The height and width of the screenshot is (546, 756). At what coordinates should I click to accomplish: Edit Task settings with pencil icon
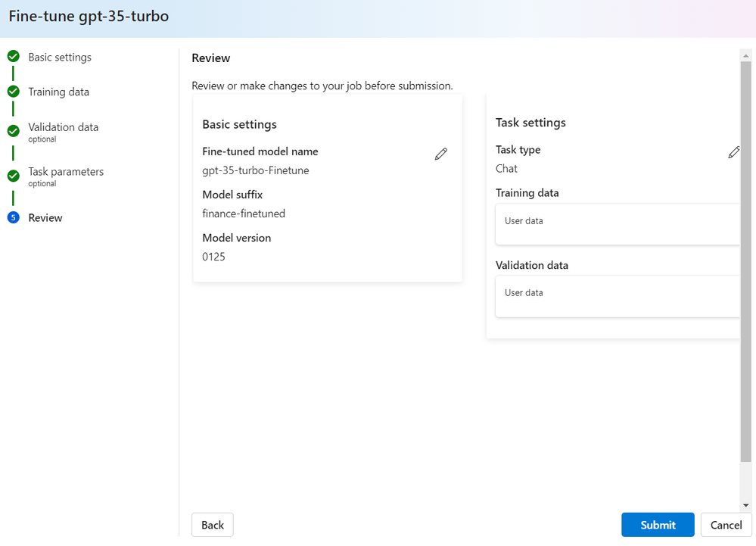coord(734,152)
